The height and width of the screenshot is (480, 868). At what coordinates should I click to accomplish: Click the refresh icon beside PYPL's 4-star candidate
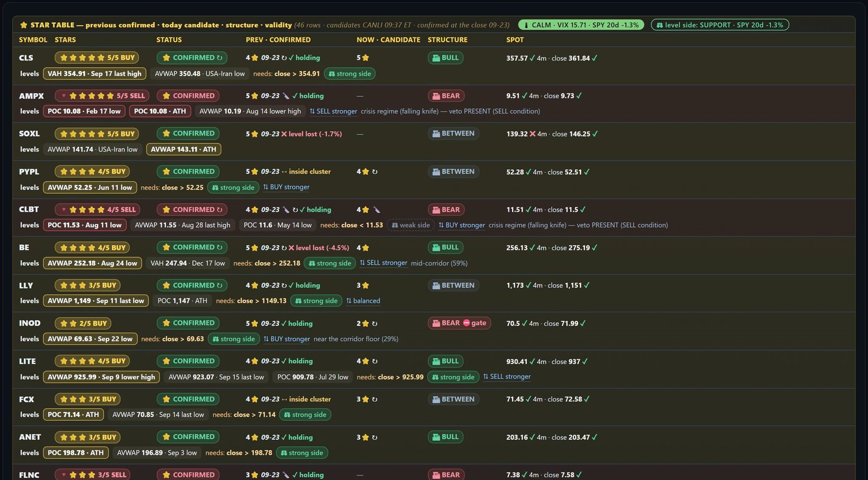pyautogui.click(x=375, y=172)
